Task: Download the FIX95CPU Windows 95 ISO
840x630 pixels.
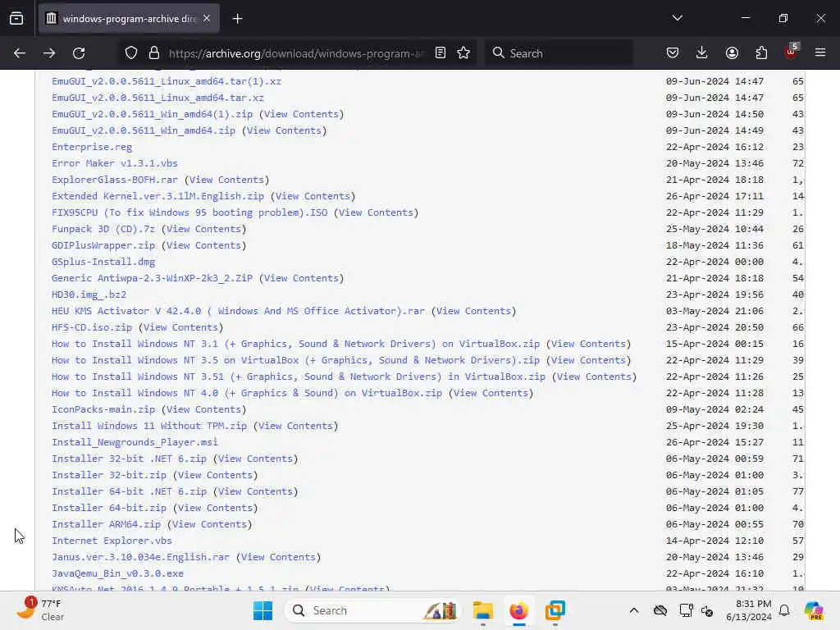Action: 189,212
